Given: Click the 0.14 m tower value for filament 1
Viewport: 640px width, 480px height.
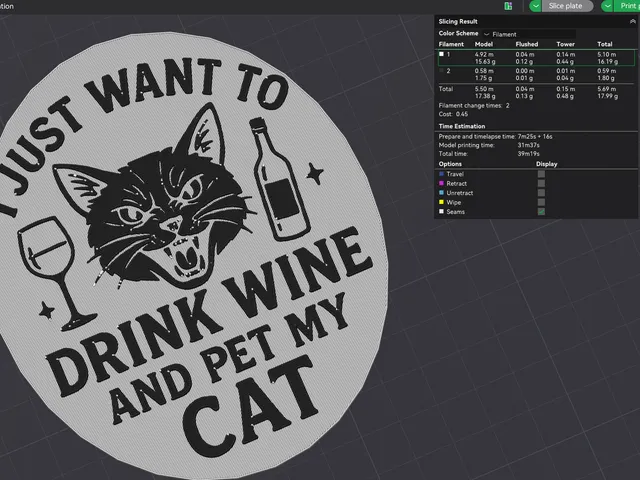Looking at the screenshot, I should coord(566,54).
